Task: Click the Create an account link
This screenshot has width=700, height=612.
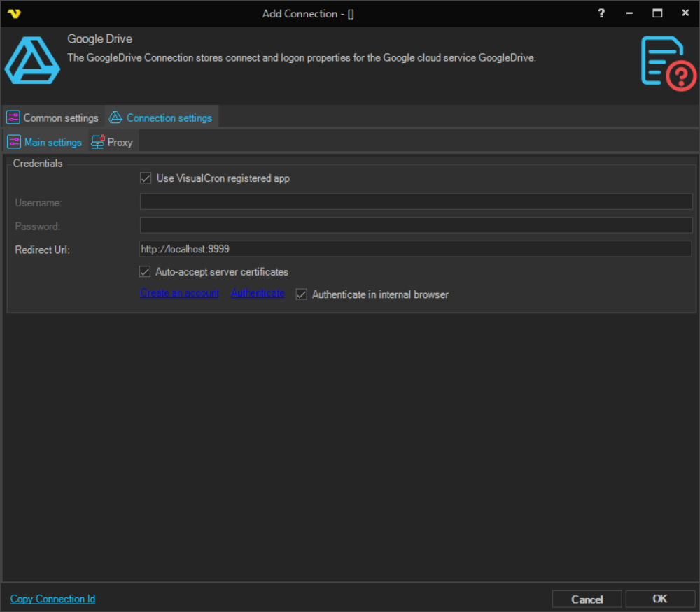Action: [x=179, y=293]
